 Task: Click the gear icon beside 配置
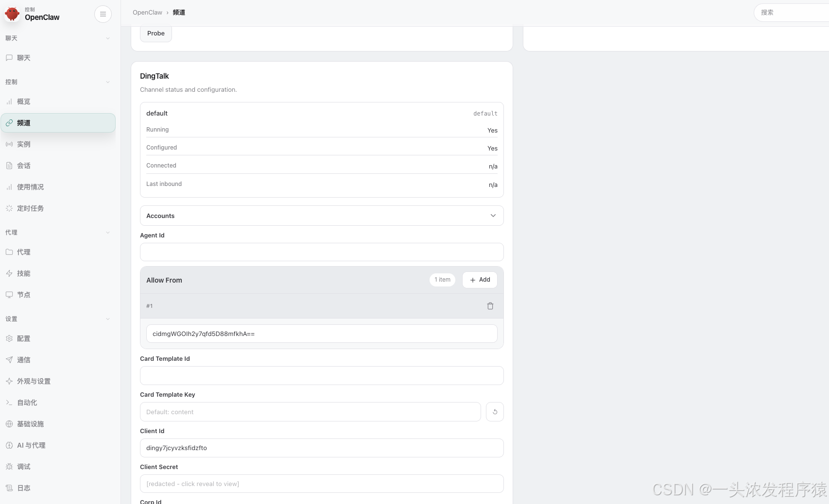9,338
